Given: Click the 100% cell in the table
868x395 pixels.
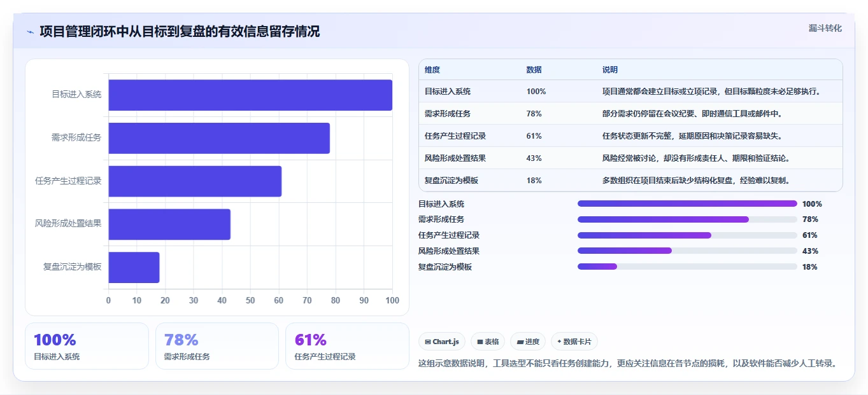Looking at the screenshot, I should pos(536,92).
